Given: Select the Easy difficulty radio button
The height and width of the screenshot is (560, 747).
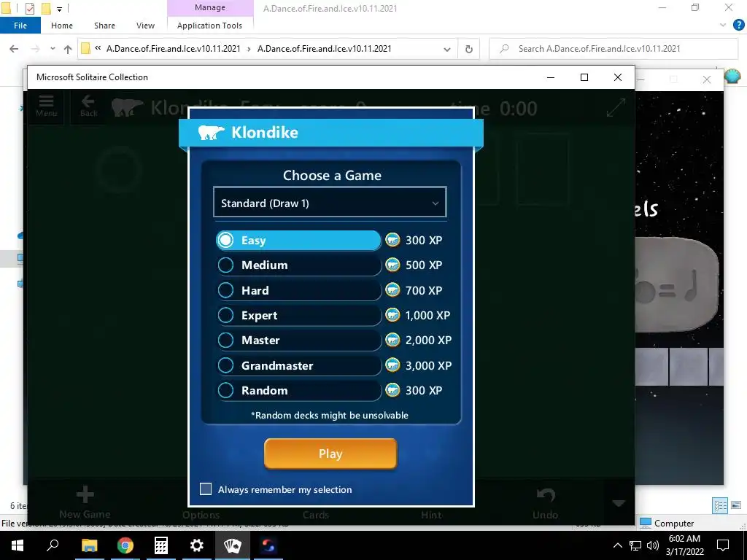Looking at the screenshot, I should pos(225,240).
